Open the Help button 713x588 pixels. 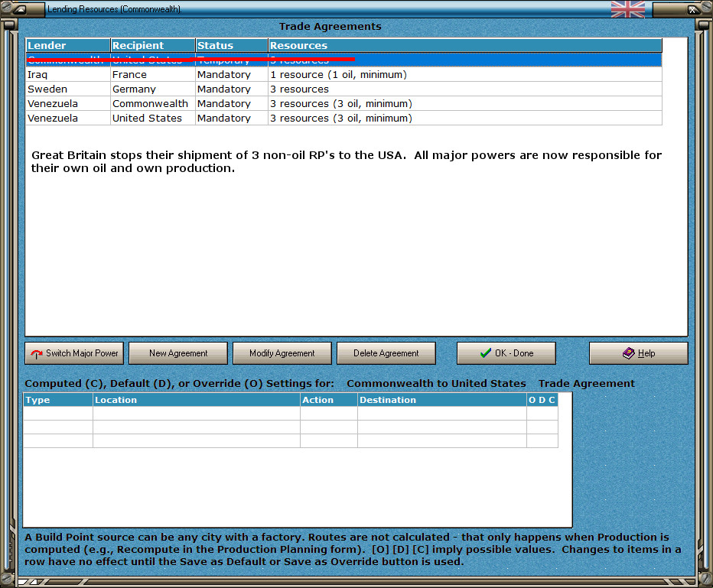(x=639, y=353)
